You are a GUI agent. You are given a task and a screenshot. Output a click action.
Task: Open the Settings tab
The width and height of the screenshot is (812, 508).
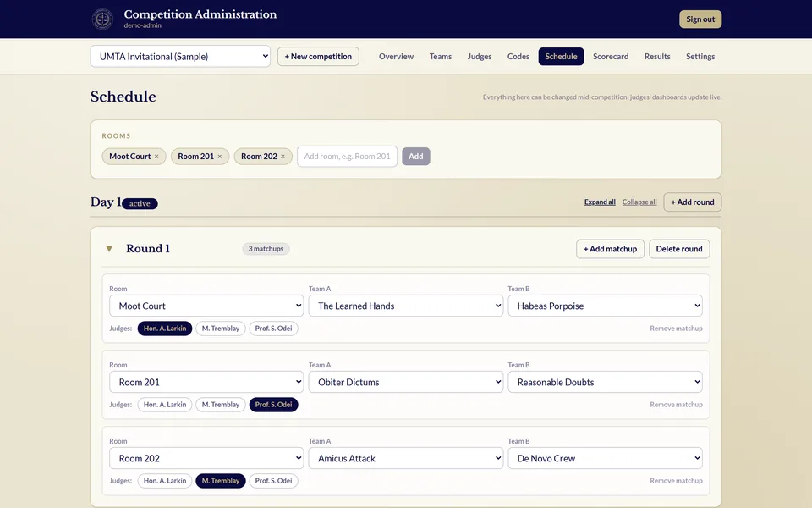[x=700, y=57]
